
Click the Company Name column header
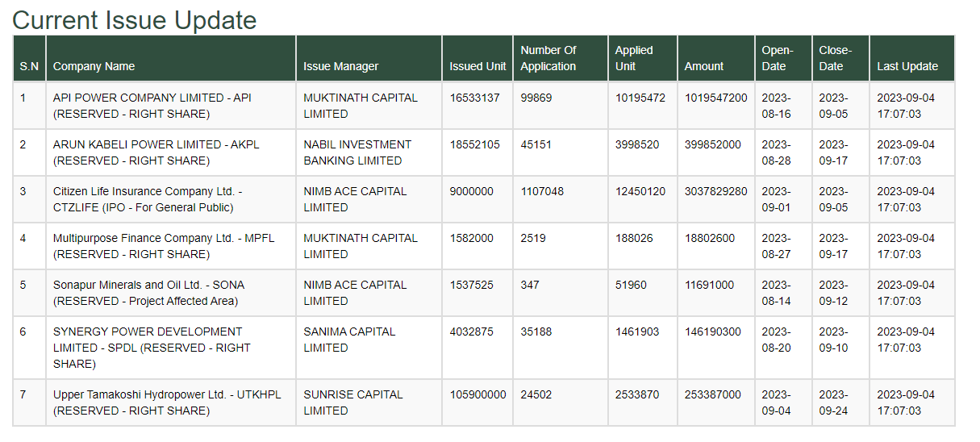pos(94,66)
